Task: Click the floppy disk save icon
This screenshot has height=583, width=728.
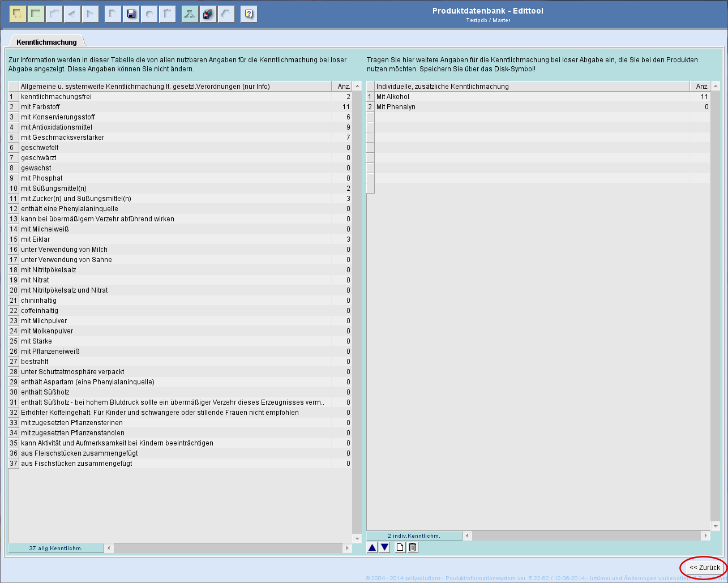Action: point(131,14)
